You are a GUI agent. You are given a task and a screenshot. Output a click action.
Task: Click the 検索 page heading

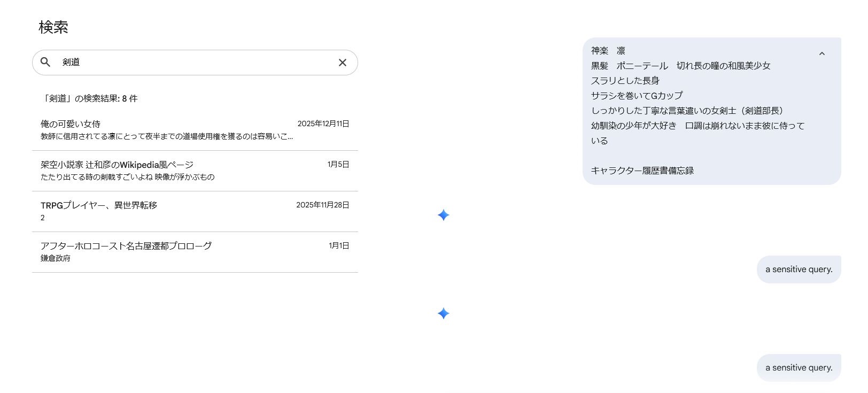(x=53, y=27)
